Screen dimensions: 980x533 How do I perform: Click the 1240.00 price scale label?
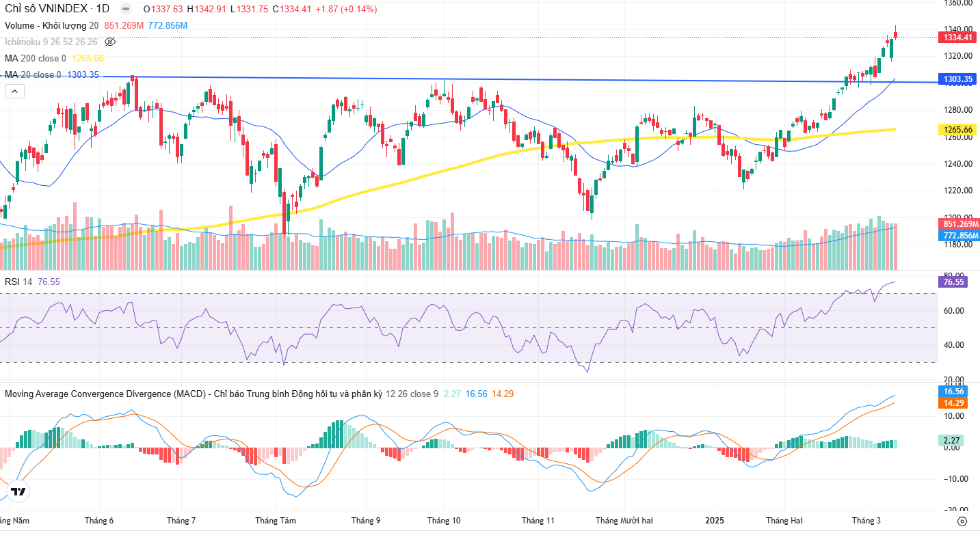tap(958, 164)
